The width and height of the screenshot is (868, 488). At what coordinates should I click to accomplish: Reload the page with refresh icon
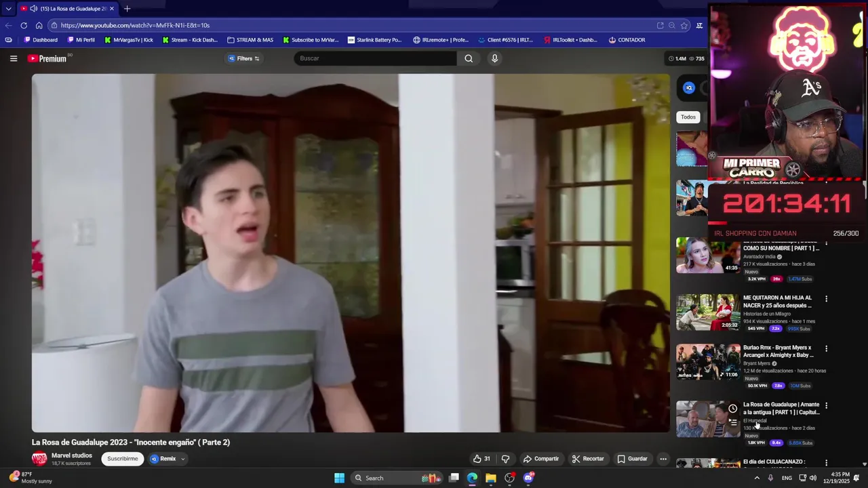tap(24, 26)
